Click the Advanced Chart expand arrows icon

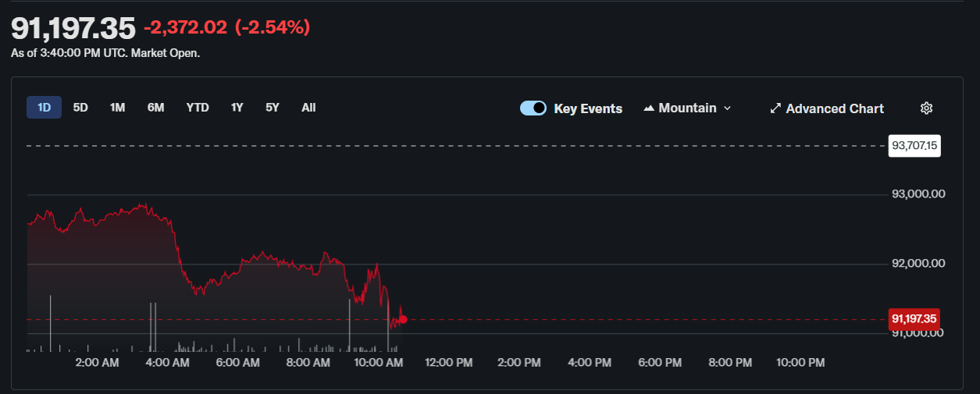(775, 108)
